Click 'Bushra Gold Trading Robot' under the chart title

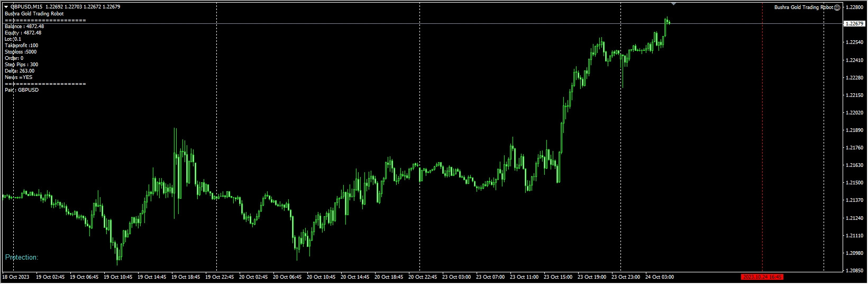pos(34,14)
